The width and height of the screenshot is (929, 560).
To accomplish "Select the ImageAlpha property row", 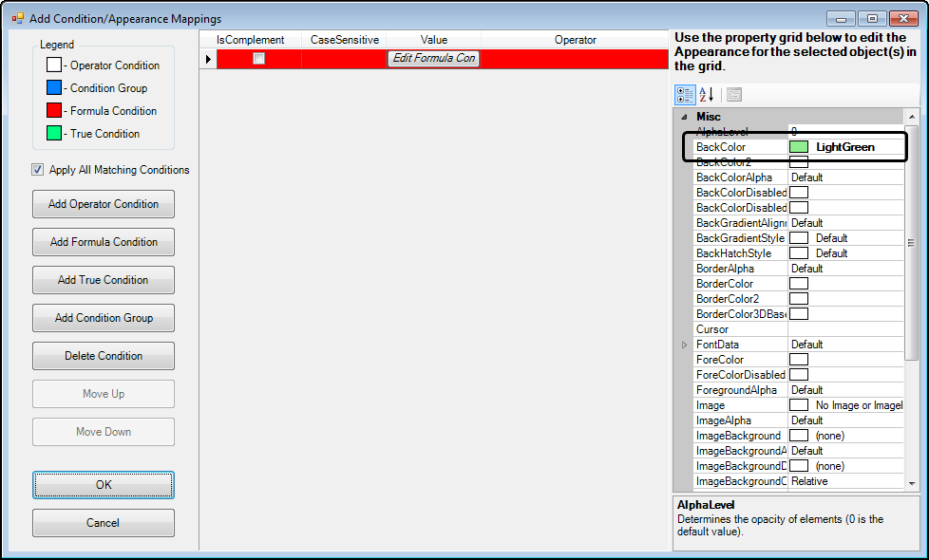I will point(799,420).
